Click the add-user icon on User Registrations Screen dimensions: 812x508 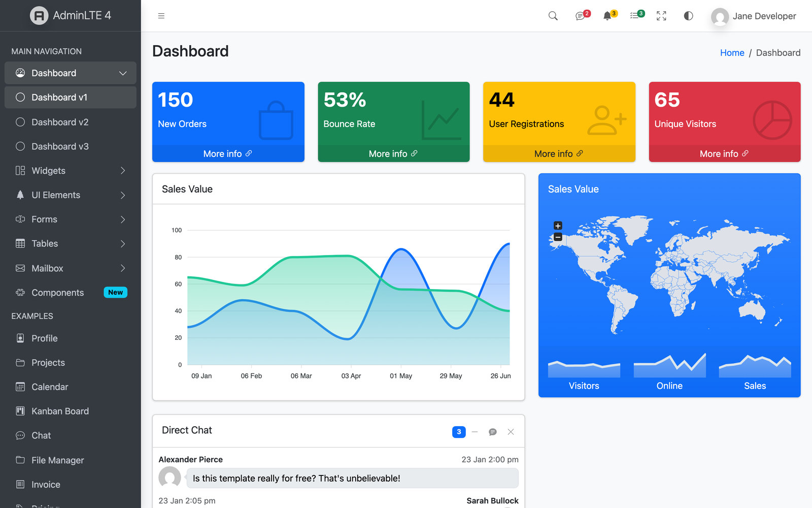click(x=607, y=120)
